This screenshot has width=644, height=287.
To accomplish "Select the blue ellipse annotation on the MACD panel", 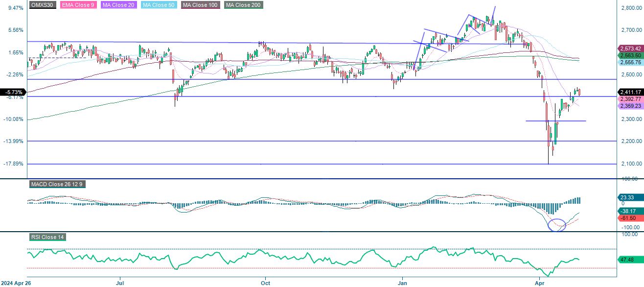I will (x=556, y=225).
